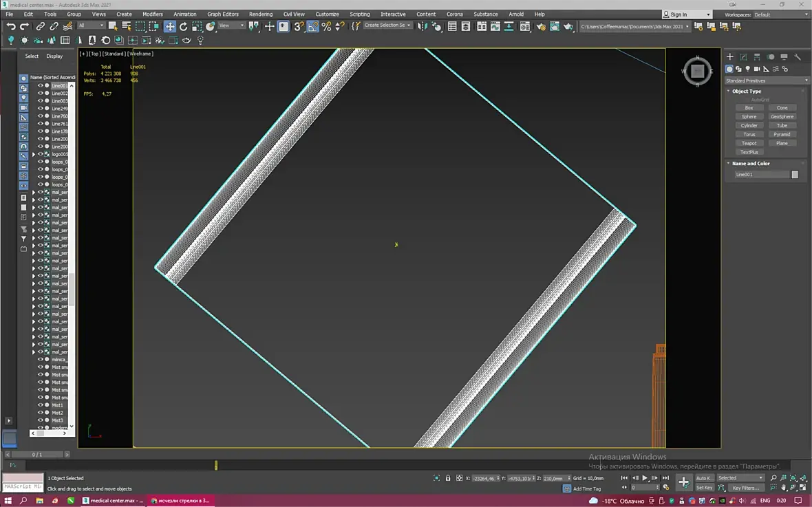Open the Rendering menu
Image resolution: width=812 pixels, height=507 pixels.
coord(261,14)
